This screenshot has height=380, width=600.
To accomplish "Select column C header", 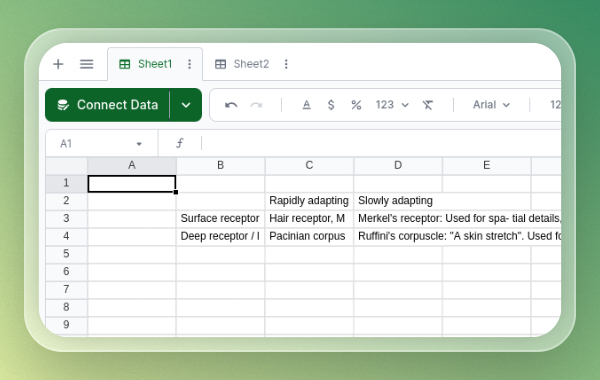I will point(309,165).
